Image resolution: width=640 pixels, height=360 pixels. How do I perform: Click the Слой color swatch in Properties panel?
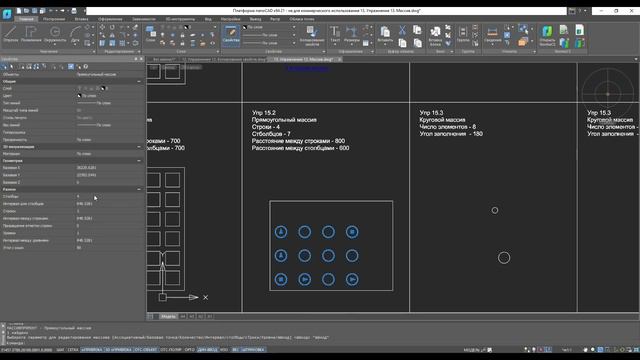(103, 89)
